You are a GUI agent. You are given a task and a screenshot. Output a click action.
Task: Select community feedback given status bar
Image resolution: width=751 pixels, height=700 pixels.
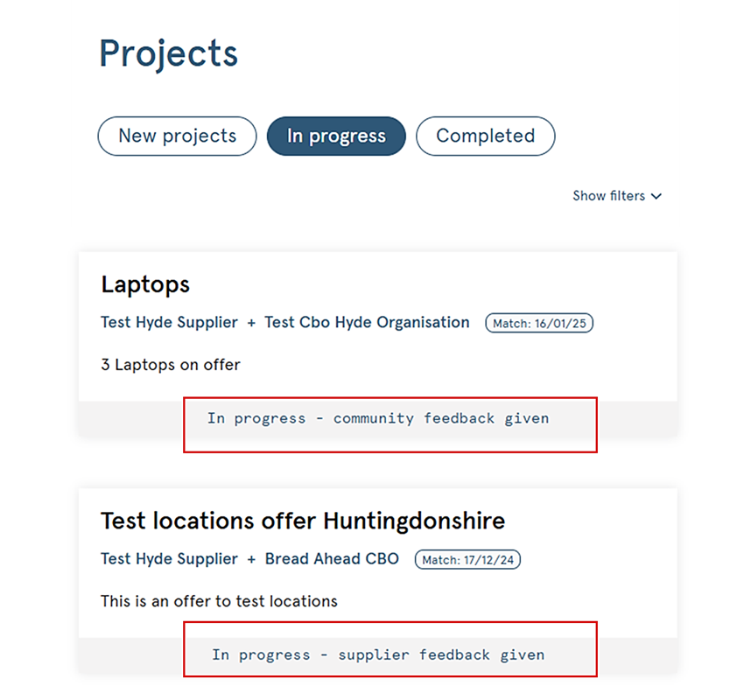378,418
